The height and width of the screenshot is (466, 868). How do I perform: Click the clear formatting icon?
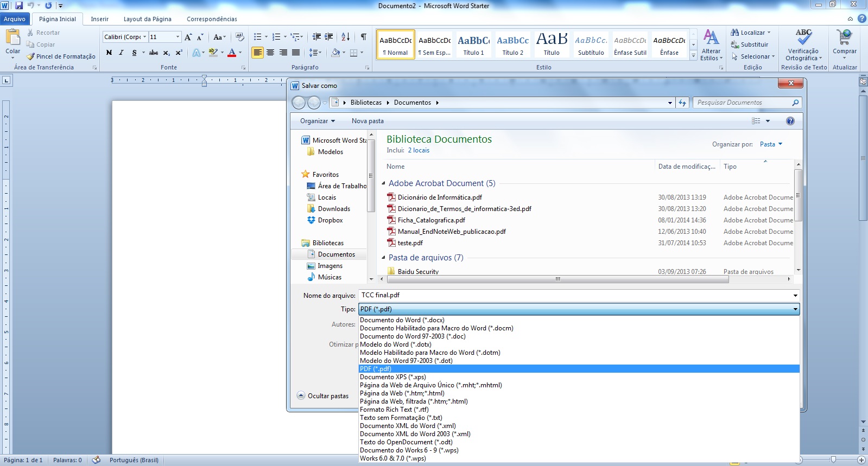click(240, 37)
